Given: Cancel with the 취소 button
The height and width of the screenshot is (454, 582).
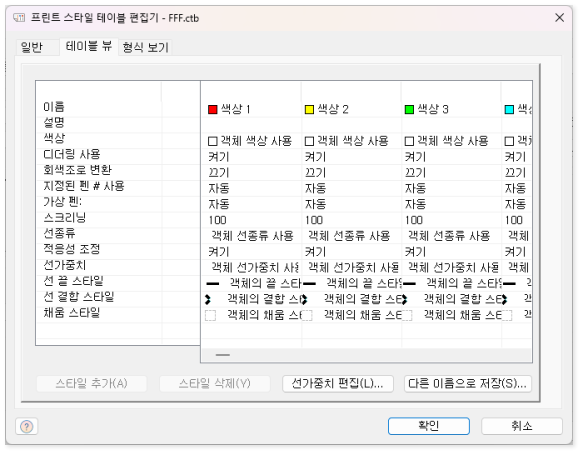Looking at the screenshot, I should click(522, 426).
